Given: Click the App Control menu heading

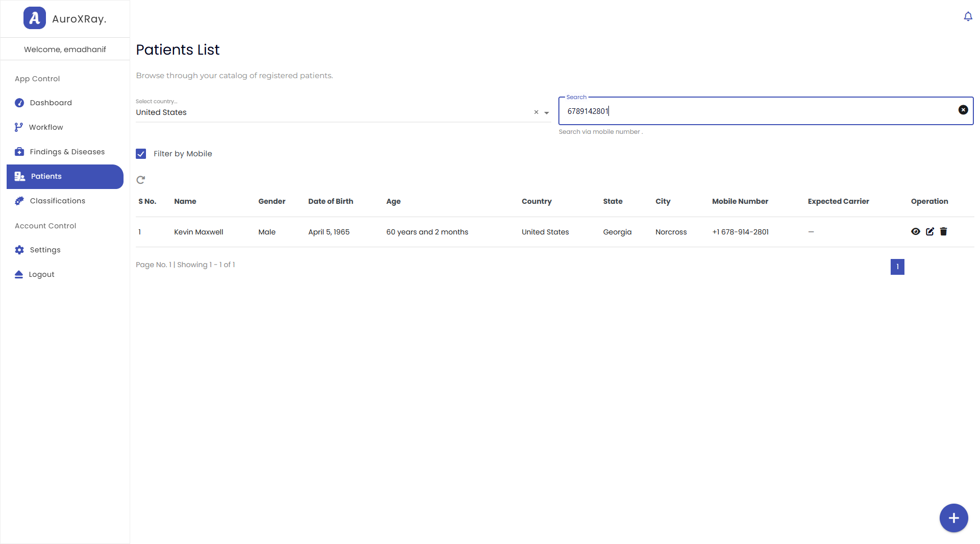Looking at the screenshot, I should tap(37, 78).
